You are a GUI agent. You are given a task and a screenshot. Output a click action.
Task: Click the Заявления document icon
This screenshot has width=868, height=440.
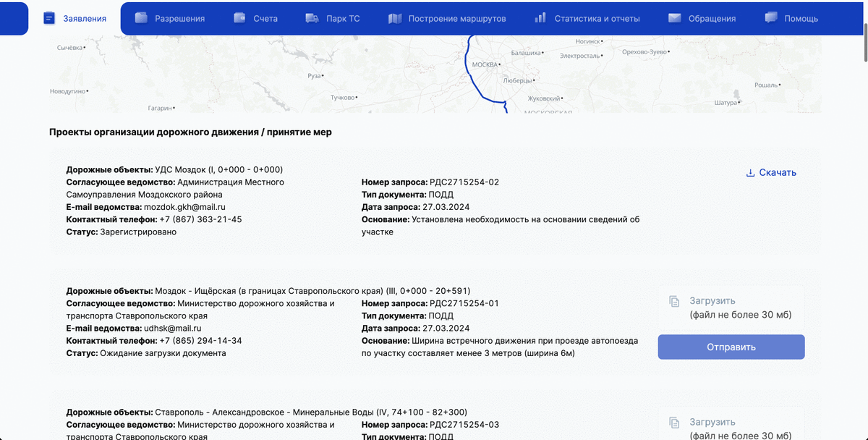tap(49, 18)
